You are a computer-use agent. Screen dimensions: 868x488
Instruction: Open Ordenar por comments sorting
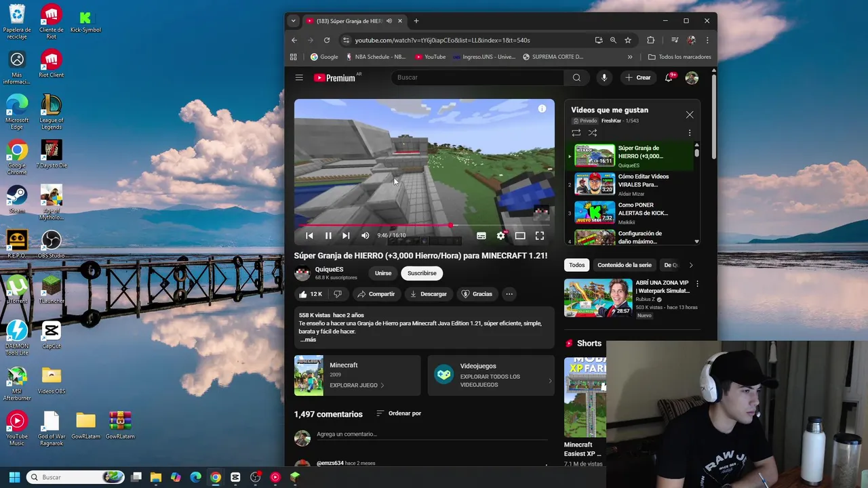(399, 413)
